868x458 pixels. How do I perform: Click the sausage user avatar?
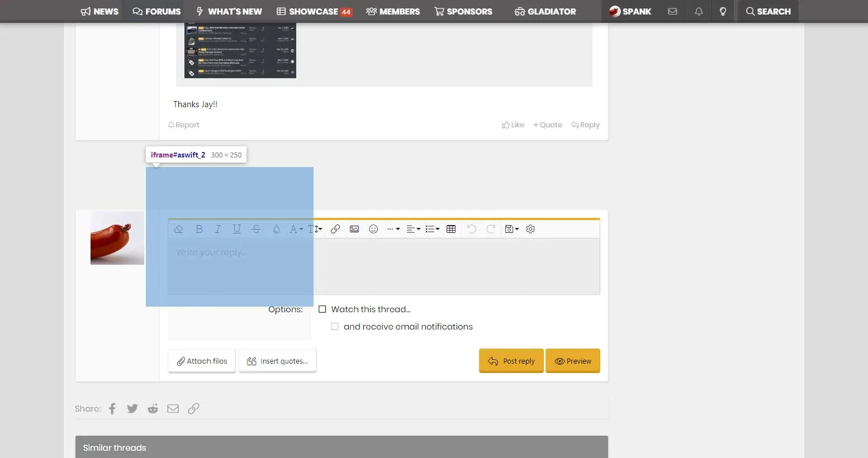click(x=117, y=238)
